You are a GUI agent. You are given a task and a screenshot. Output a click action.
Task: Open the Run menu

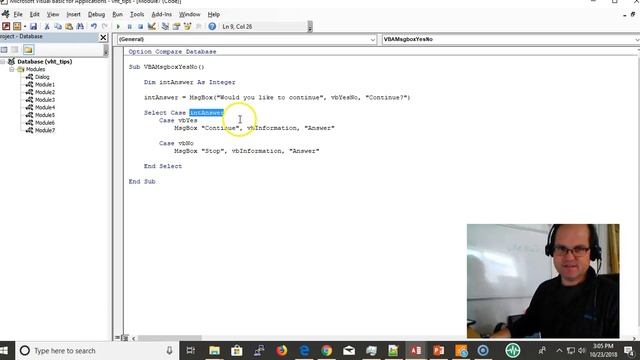point(118,14)
